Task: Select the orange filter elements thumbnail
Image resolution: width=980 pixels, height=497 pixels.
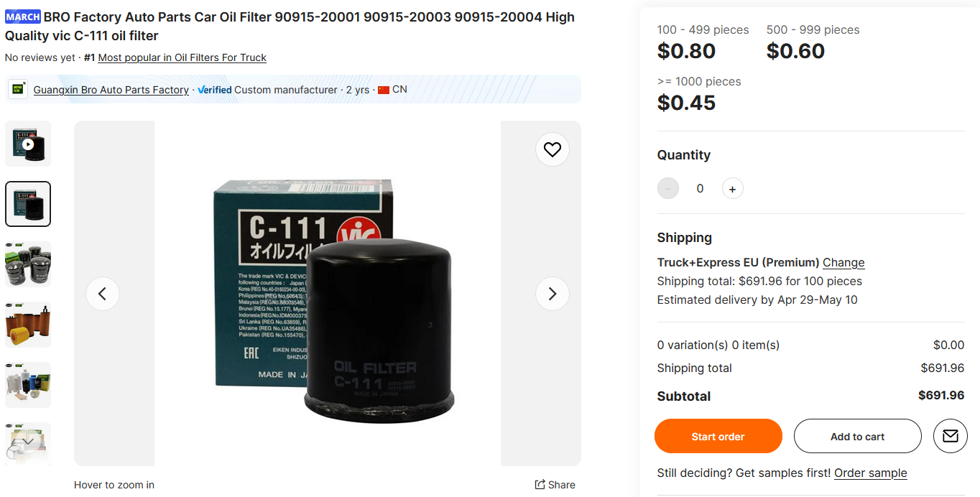Action: pos(28,325)
